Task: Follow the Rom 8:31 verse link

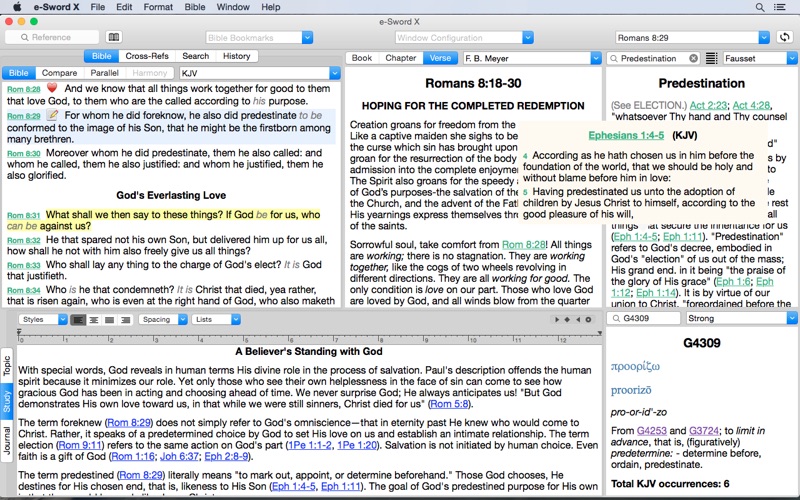Action: (x=23, y=216)
